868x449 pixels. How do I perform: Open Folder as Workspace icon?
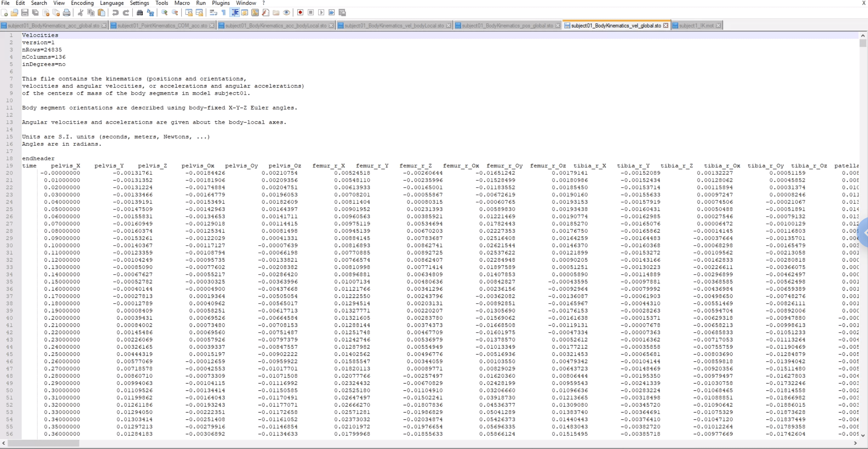pyautogui.click(x=276, y=13)
